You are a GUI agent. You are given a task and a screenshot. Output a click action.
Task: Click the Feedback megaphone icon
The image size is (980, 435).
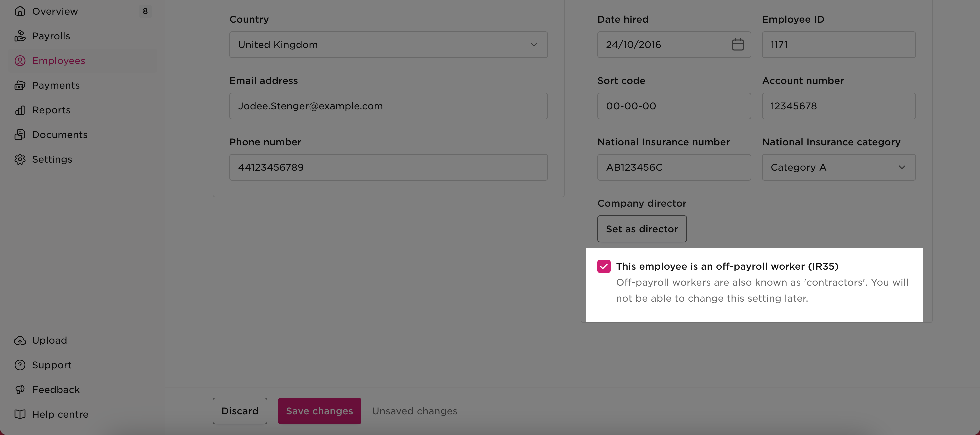click(20, 389)
